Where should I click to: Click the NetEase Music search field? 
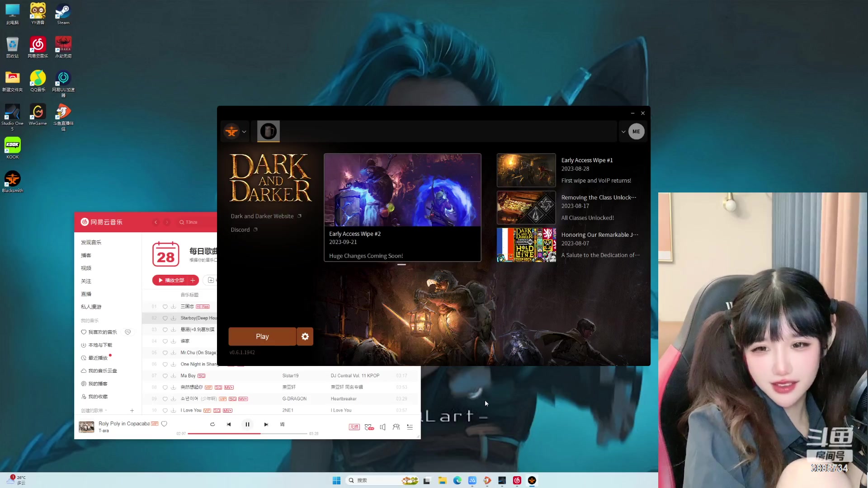coord(197,222)
